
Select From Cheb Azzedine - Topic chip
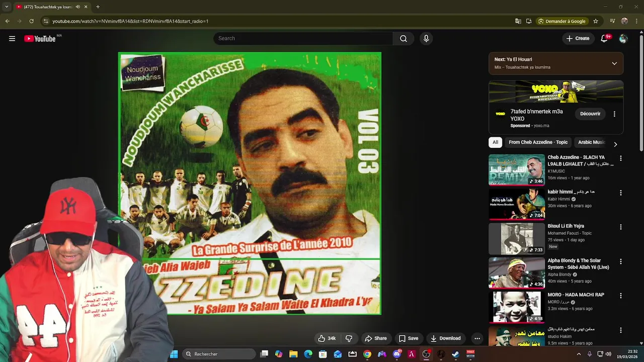[538, 142]
